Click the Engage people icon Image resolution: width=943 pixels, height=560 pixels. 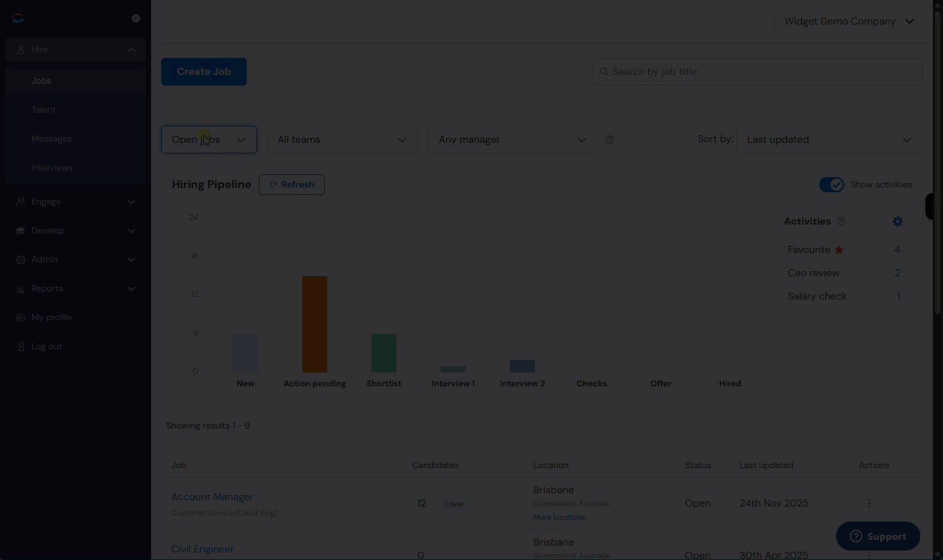coord(21,201)
